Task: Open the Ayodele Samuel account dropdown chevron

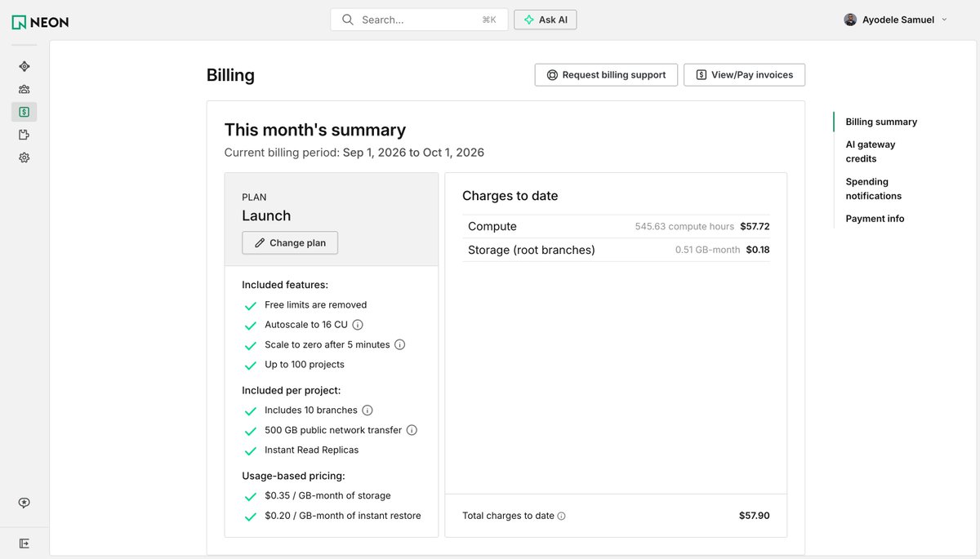Action: (x=945, y=20)
